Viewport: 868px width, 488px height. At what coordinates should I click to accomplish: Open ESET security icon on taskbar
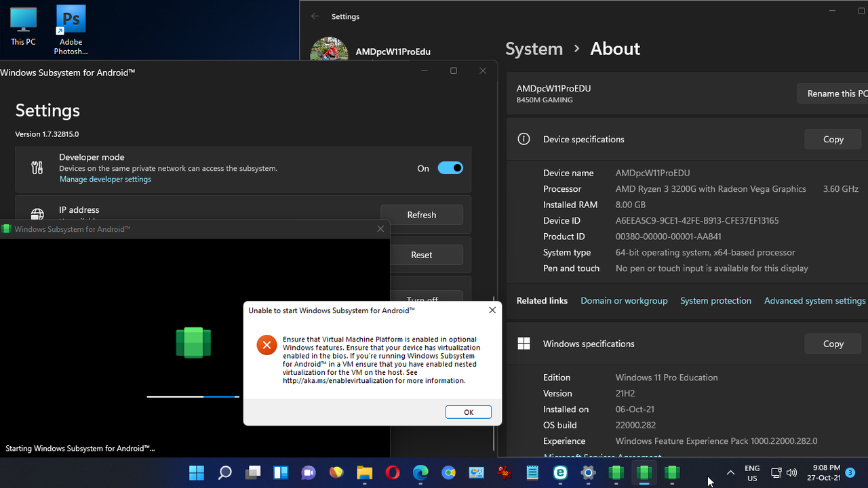pos(560,473)
